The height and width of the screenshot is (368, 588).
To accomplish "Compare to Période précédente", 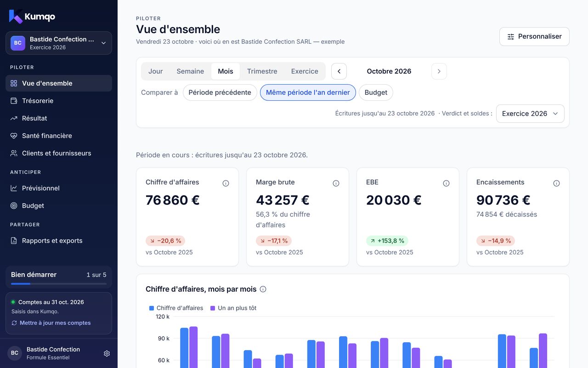I will point(220,92).
